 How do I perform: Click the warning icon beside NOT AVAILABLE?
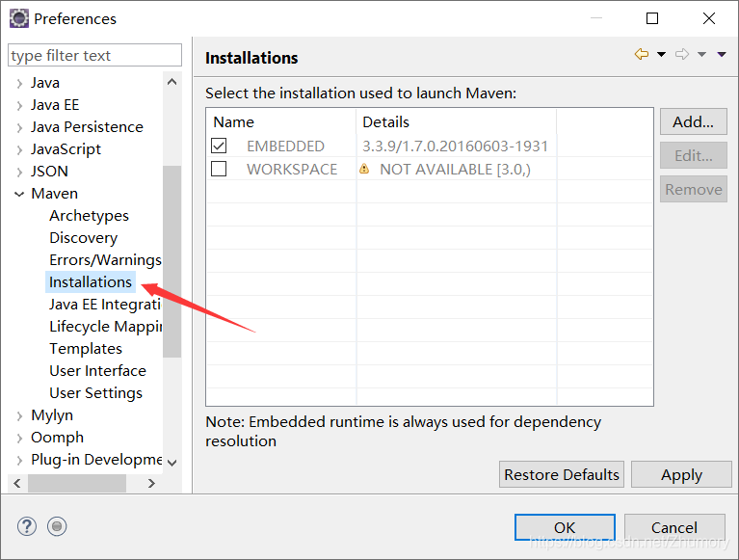(364, 169)
